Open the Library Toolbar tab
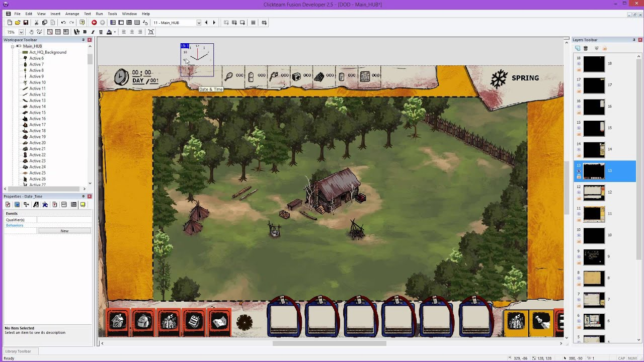Screen dimensions: 644x362 (18, 351)
